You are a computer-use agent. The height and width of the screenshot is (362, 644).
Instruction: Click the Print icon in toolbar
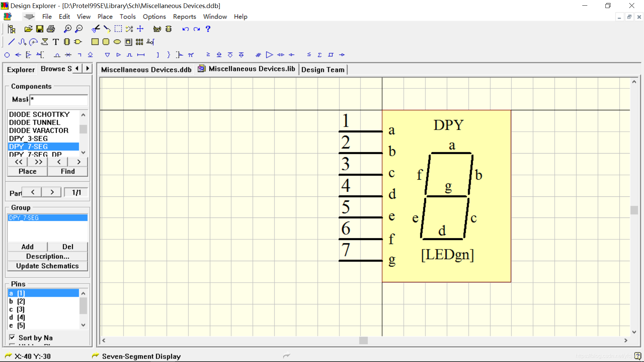51,29
